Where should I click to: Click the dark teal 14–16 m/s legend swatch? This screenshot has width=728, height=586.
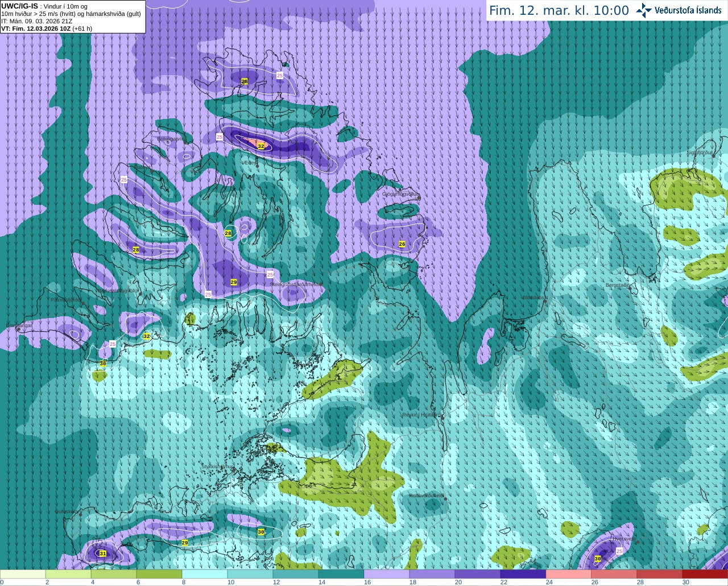(x=341, y=574)
